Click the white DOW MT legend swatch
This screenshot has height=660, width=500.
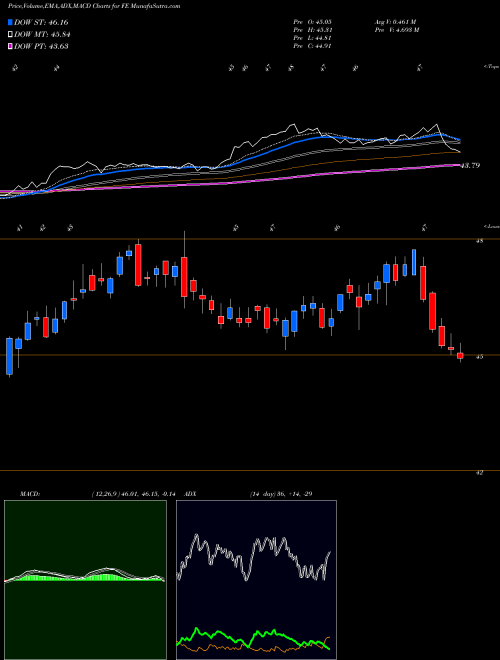pyautogui.click(x=11, y=35)
